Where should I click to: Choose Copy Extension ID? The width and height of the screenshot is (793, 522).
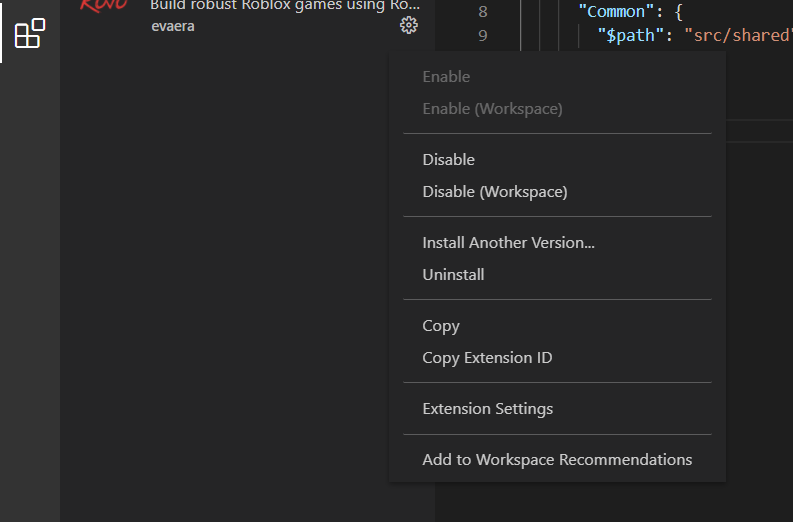point(487,358)
